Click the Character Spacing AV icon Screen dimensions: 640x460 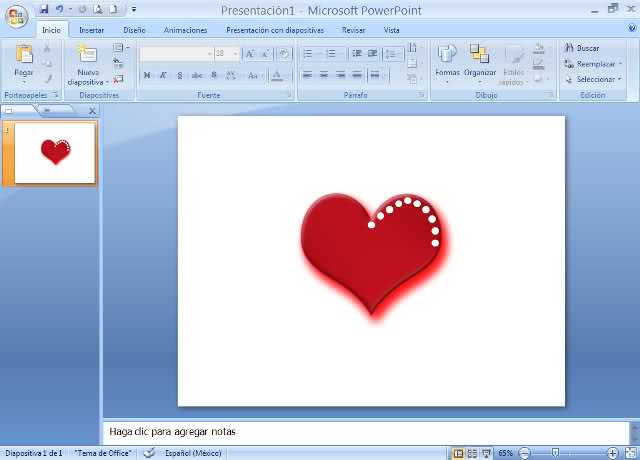[231, 75]
